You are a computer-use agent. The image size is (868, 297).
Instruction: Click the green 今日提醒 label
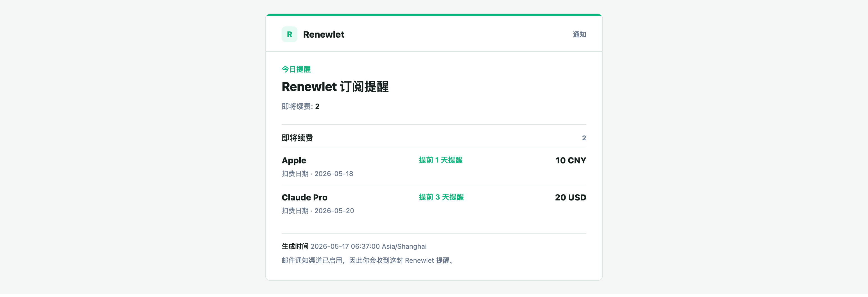click(296, 69)
